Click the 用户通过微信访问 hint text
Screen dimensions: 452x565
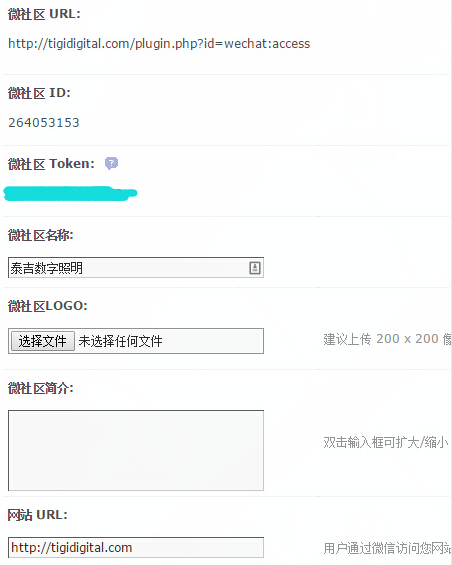387,548
